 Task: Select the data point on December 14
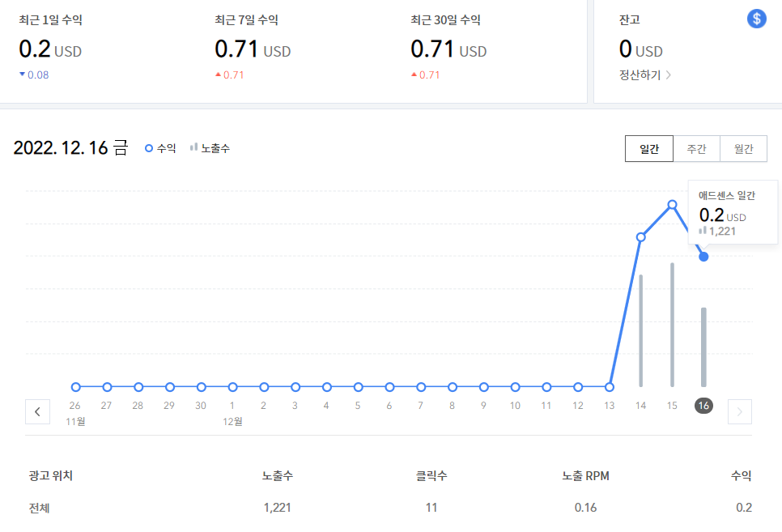pos(640,237)
